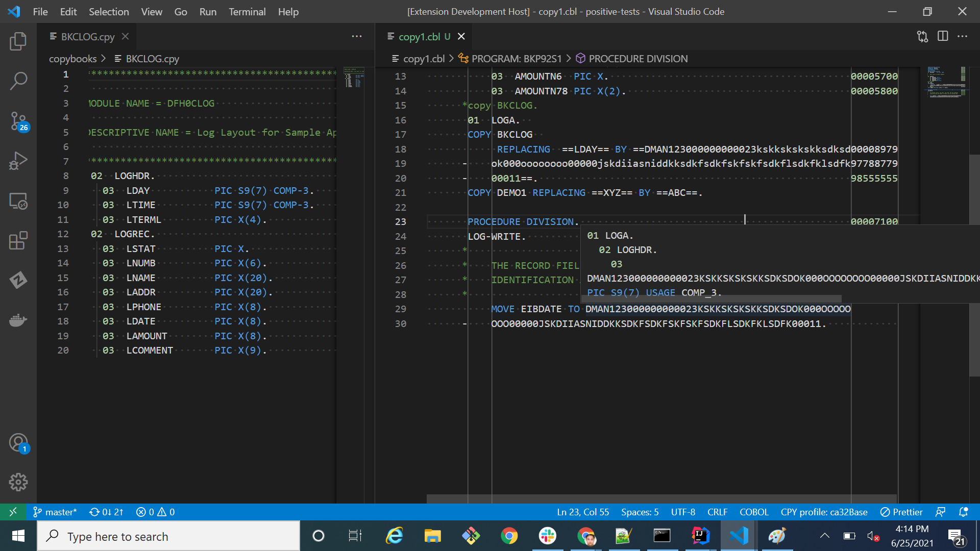Open Google Chrome from taskbar
Viewport: 980px width, 551px height.
click(509, 536)
